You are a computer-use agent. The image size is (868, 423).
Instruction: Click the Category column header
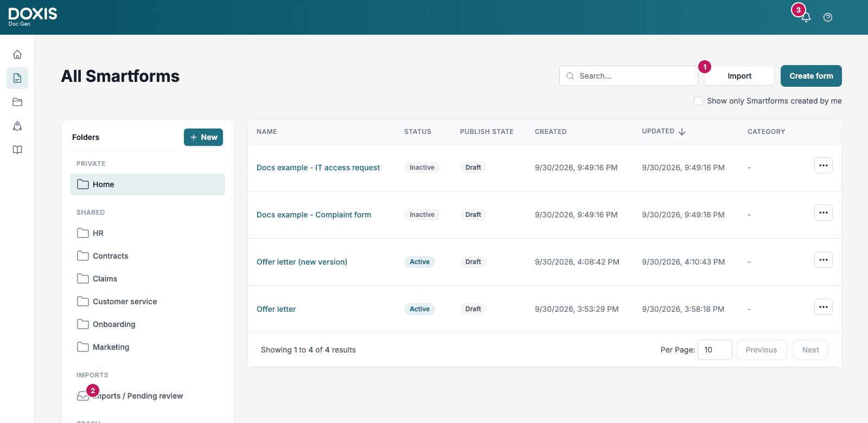coord(766,132)
